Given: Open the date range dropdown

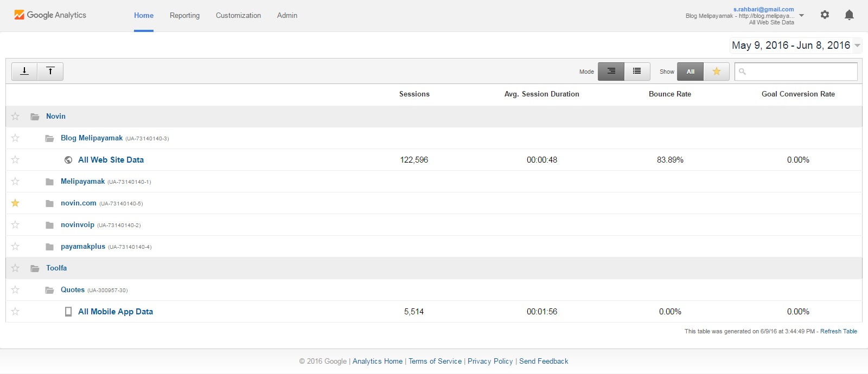Looking at the screenshot, I should 795,46.
